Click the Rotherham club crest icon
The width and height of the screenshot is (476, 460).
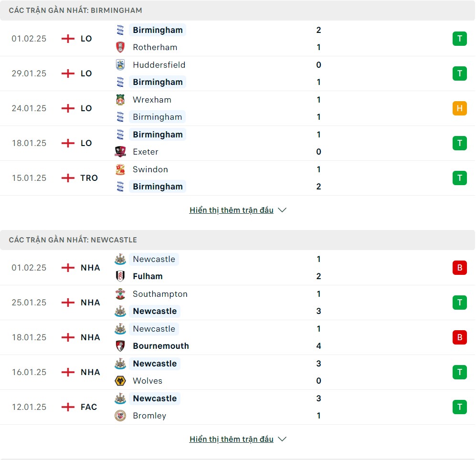click(120, 47)
